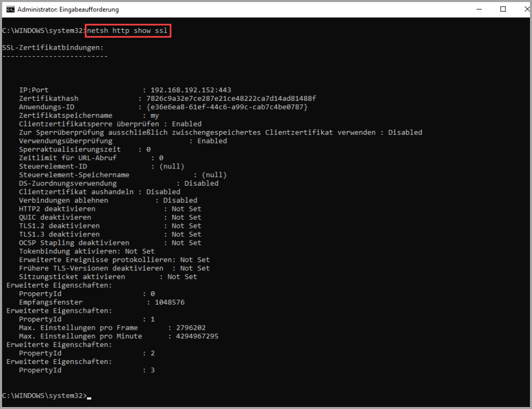Click Max. Einstellungen pro Minute value 4294967295
The height and width of the screenshot is (409, 532).
(197, 336)
